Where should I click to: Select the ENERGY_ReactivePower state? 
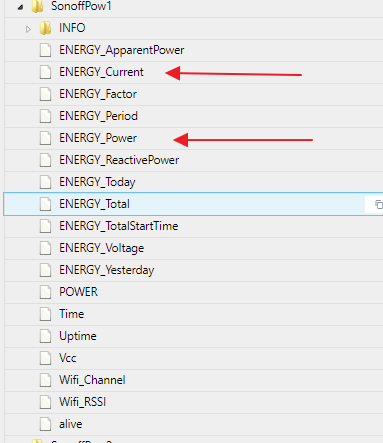[119, 160]
